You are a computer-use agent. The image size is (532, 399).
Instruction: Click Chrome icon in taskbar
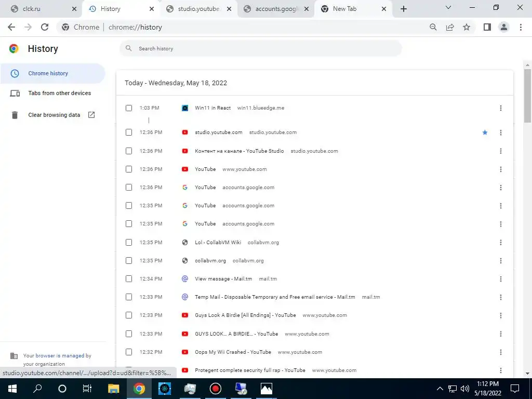click(139, 389)
